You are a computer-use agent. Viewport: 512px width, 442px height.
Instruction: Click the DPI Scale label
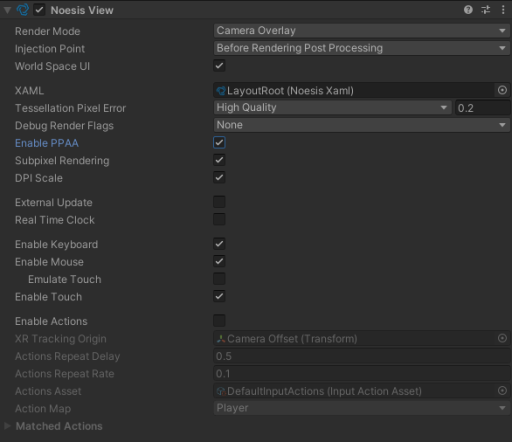pos(39,178)
